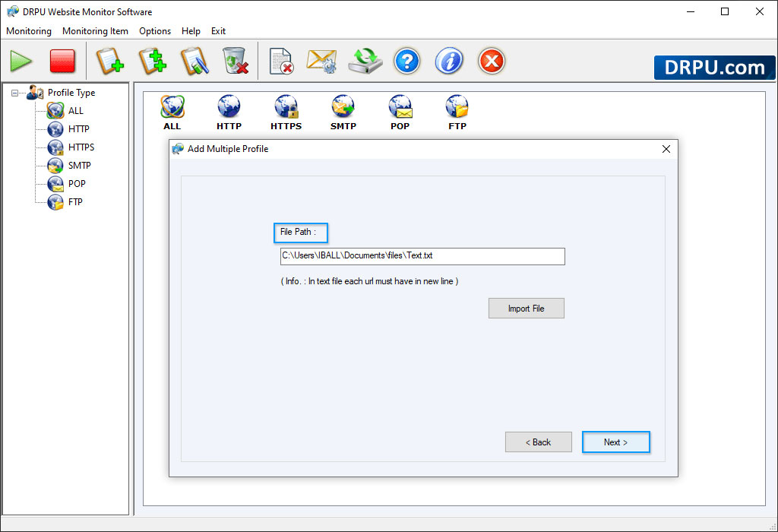Screen dimensions: 778x532
Task: Edit profile clipboard with pen icon
Action: (x=194, y=61)
